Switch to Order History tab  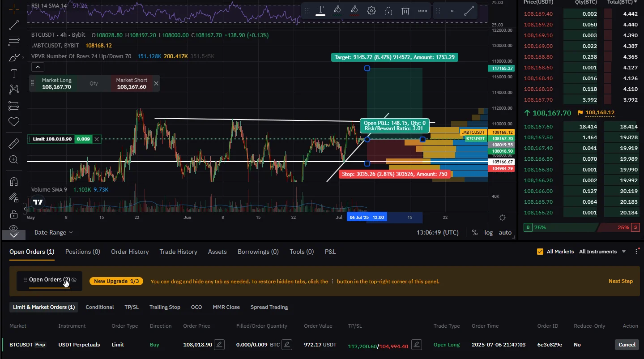pyautogui.click(x=130, y=252)
